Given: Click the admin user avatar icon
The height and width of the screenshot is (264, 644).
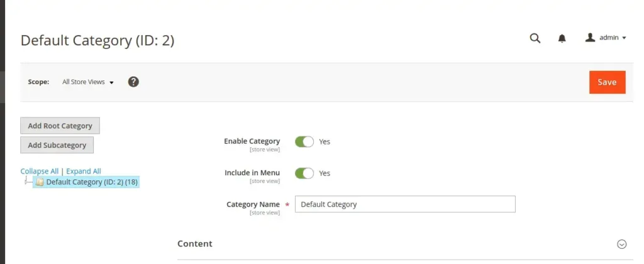Looking at the screenshot, I should click(x=590, y=38).
